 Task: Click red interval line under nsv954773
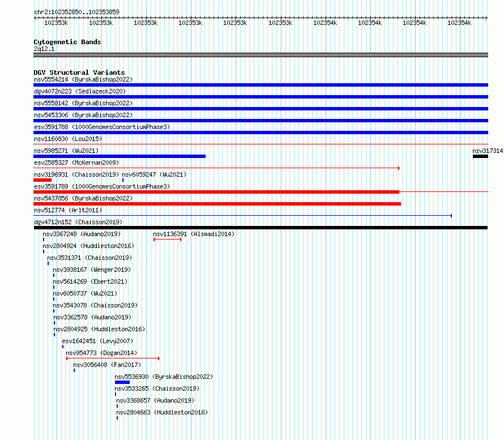[113, 358]
